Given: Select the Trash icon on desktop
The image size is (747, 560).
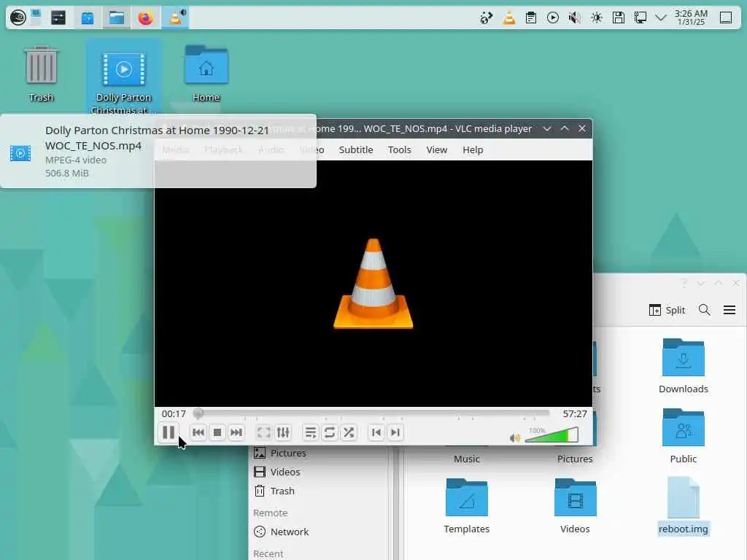Looking at the screenshot, I should pyautogui.click(x=41, y=74).
